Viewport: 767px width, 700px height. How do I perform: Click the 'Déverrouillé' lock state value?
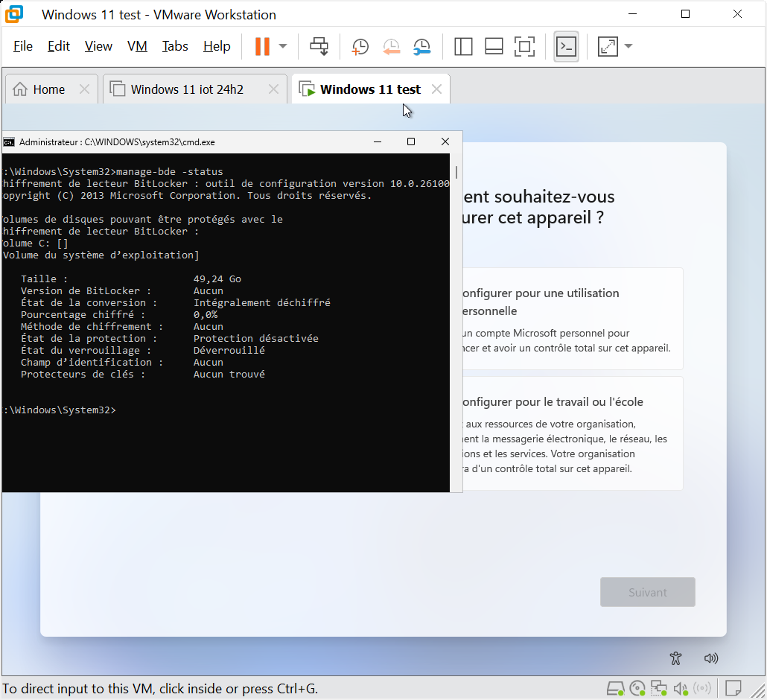point(229,350)
